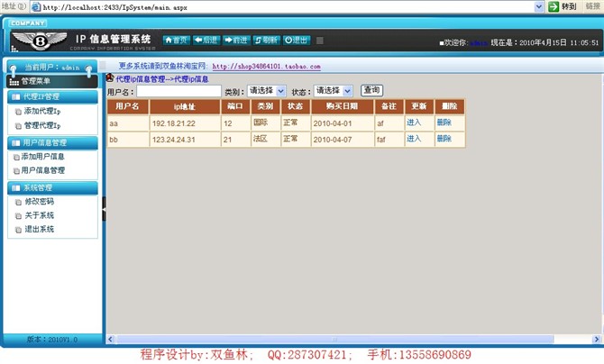Click the IE page icon in address bar

(36, 7)
